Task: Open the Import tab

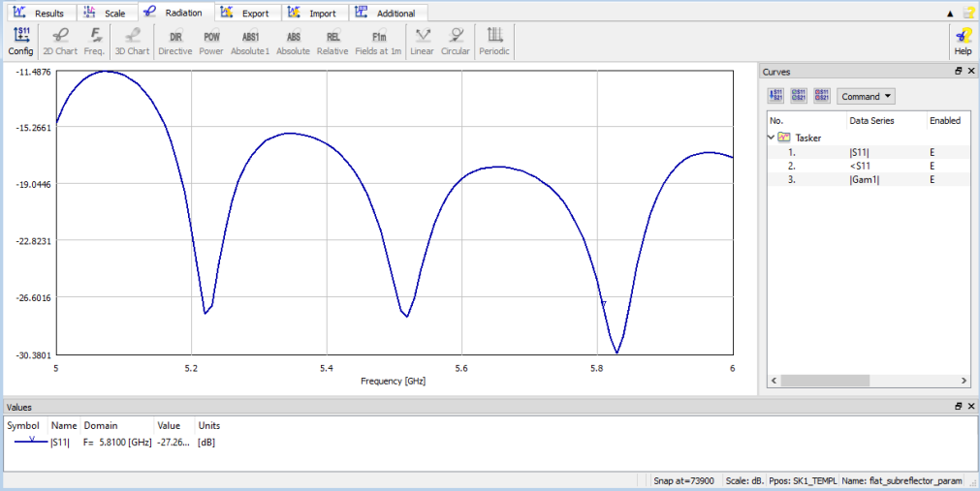Action: coord(314,14)
